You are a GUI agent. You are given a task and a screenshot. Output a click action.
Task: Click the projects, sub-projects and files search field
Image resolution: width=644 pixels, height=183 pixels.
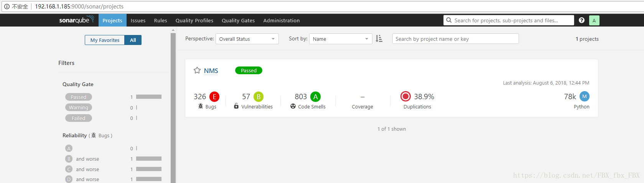tap(509, 20)
